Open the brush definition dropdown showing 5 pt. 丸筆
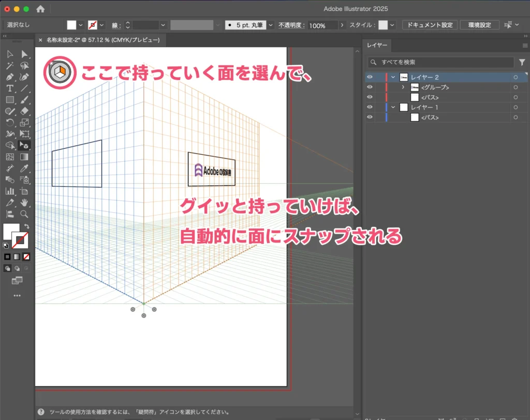The image size is (530, 420). click(270, 24)
